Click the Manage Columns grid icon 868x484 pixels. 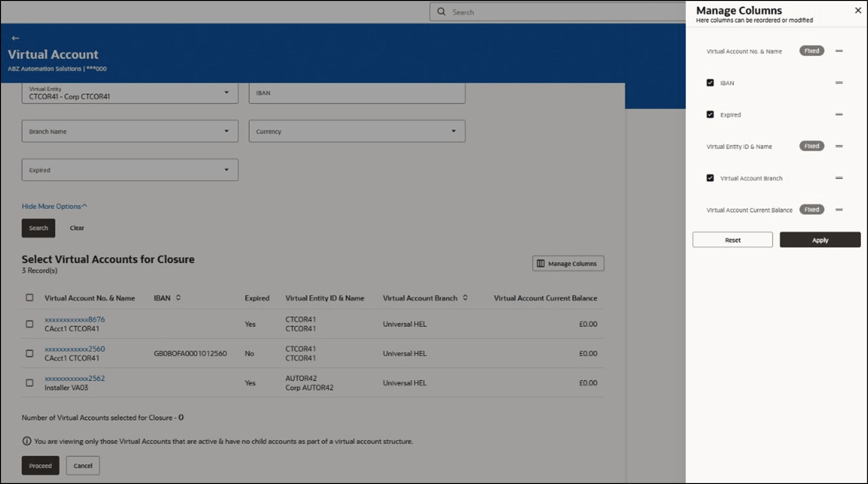pos(541,263)
